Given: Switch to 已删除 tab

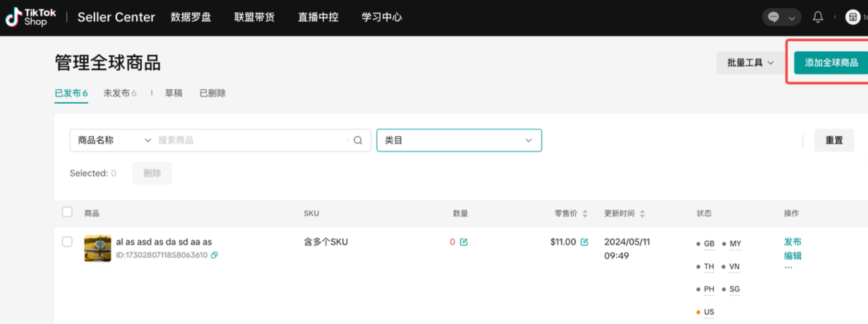Looking at the screenshot, I should (x=212, y=93).
